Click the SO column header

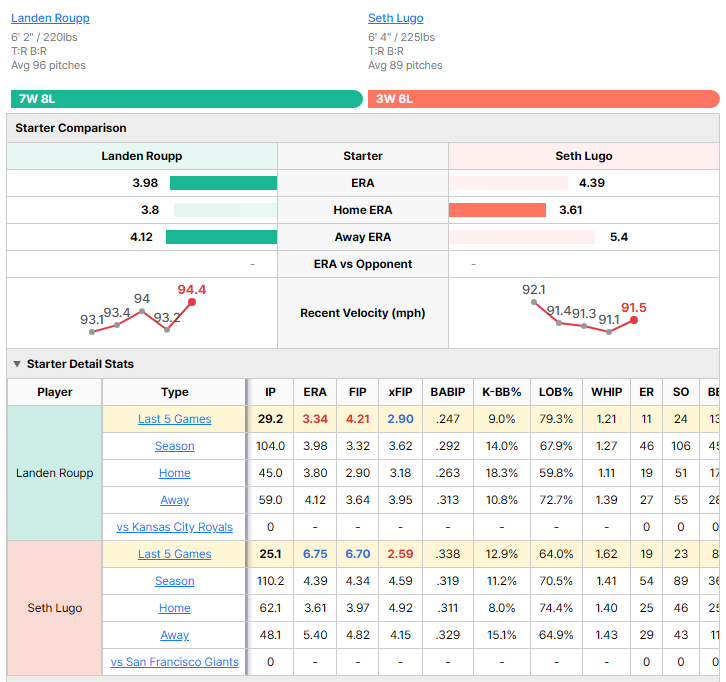(681, 392)
